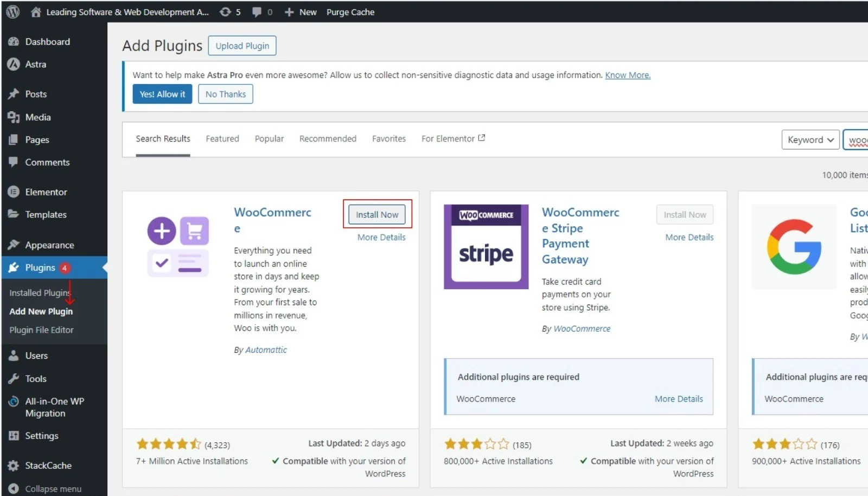868x496 pixels.
Task: Open the WooCommerce plugin title link
Action: [272, 220]
